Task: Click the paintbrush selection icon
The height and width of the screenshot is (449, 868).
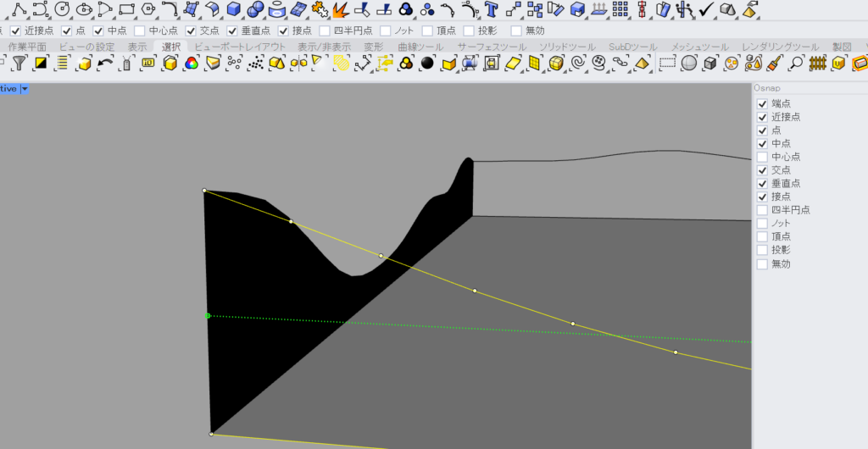Action: click(775, 64)
